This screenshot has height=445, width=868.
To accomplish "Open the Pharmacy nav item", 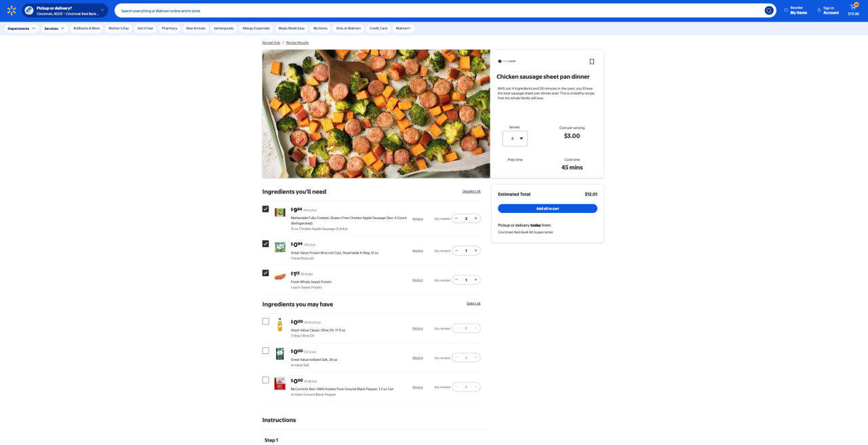I will 170,28.
